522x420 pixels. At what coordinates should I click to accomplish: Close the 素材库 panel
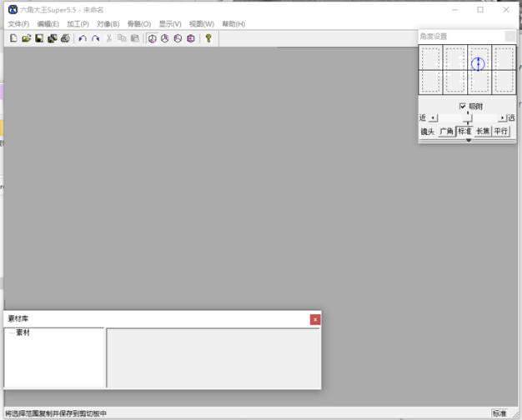tap(315, 319)
